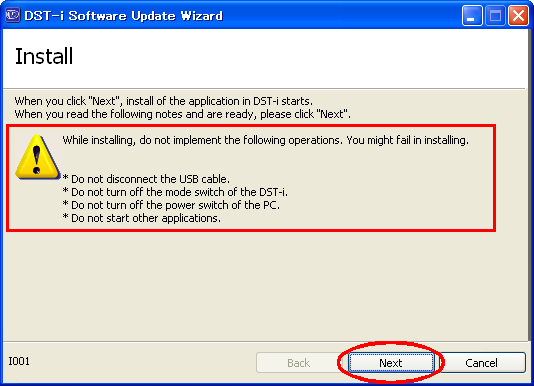Cancel the software update wizard

(x=481, y=363)
